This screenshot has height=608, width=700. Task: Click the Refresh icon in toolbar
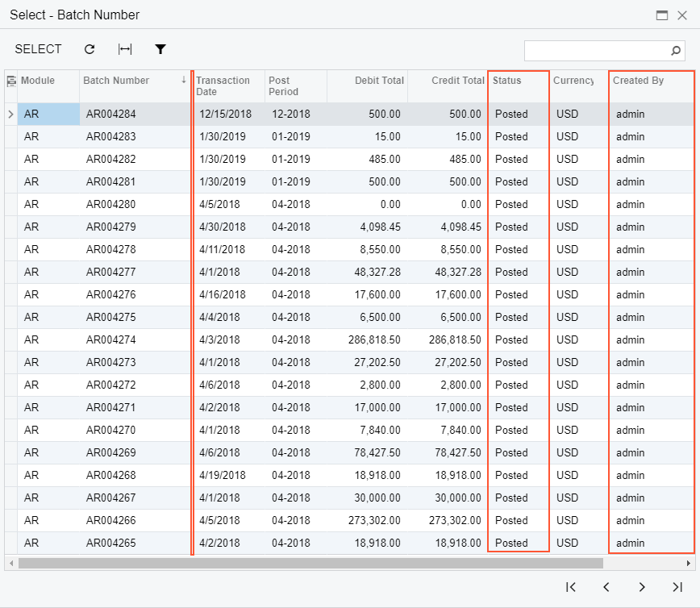coord(90,49)
